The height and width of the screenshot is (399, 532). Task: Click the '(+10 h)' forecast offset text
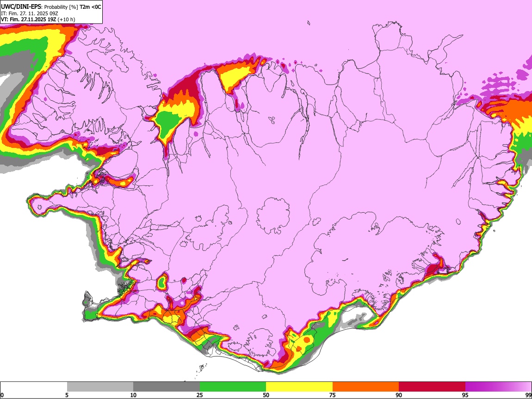[67, 19]
